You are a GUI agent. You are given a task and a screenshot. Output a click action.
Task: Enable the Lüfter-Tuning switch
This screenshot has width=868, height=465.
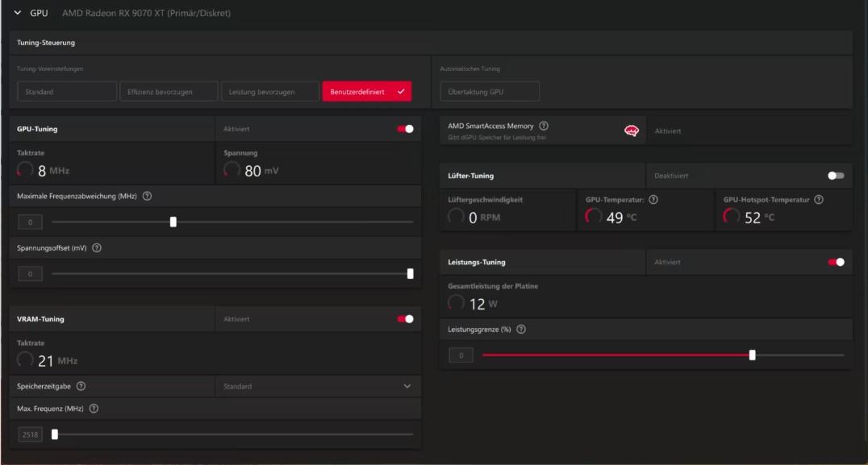(836, 176)
